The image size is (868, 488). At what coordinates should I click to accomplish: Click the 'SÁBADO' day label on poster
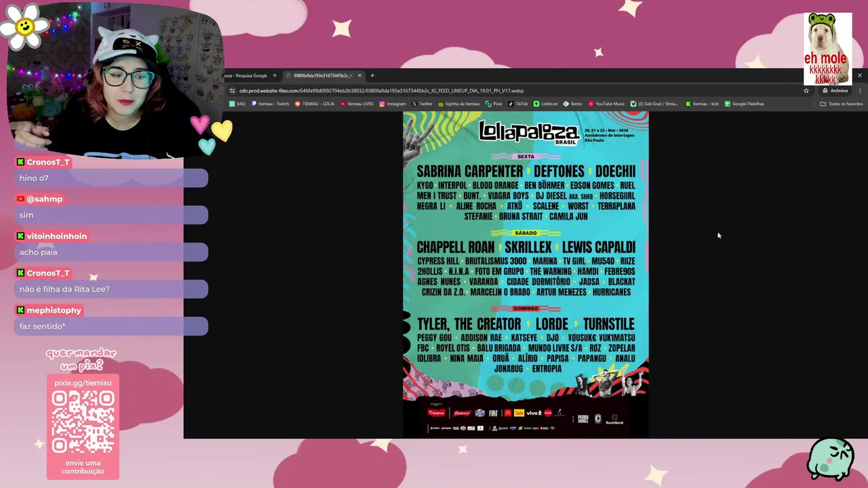pos(526,233)
